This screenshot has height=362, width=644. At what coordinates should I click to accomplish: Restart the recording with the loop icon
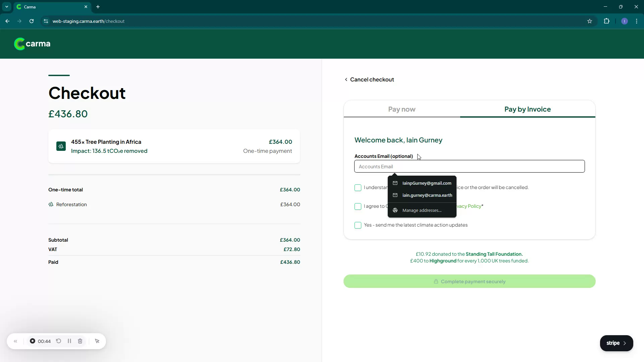58,341
